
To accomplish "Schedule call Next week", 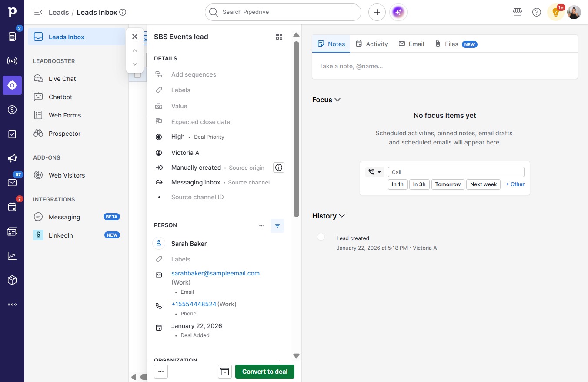I will tap(484, 184).
